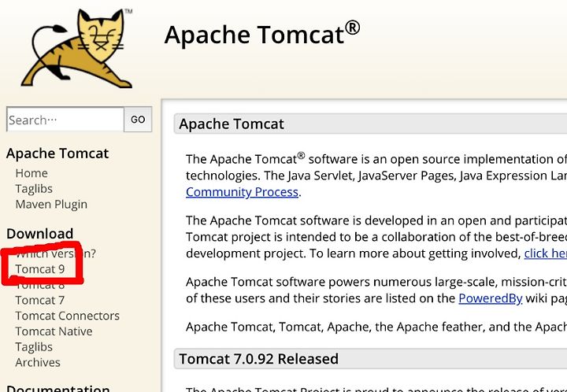Open the Tomcat 9 download link
The image size is (567, 392).
point(40,268)
